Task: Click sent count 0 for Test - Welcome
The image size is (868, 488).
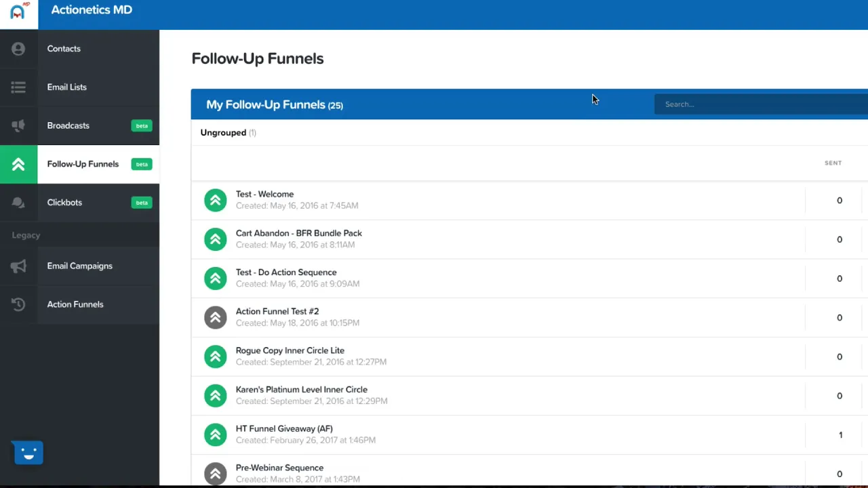Action: click(x=840, y=201)
